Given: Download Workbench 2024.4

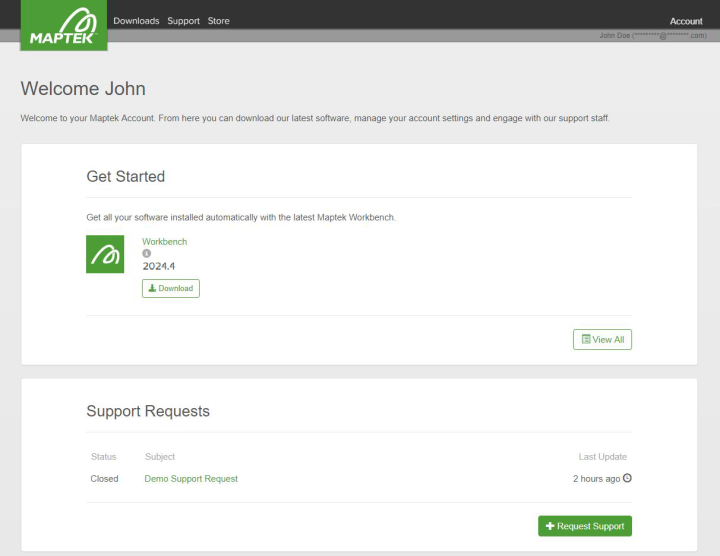Looking at the screenshot, I should pos(171,288).
